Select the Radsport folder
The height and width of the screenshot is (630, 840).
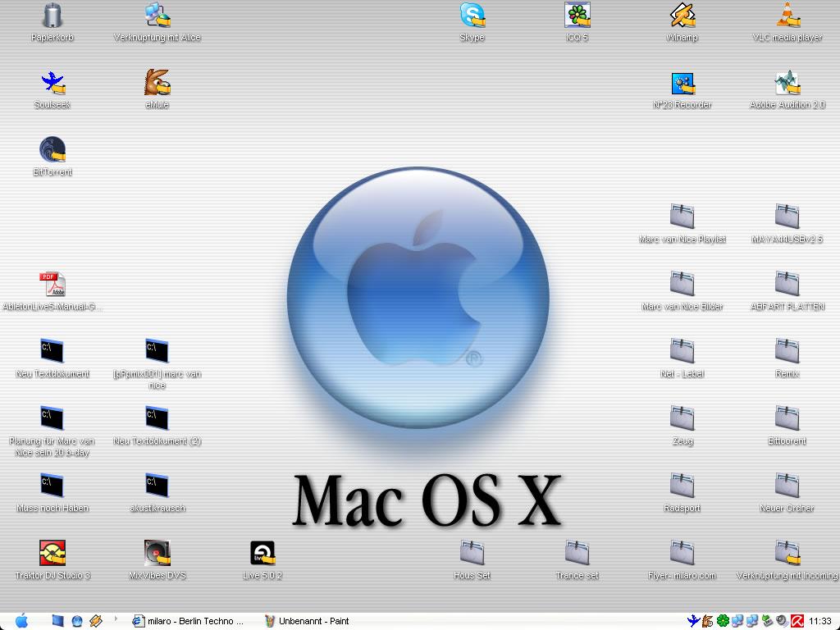(x=682, y=486)
